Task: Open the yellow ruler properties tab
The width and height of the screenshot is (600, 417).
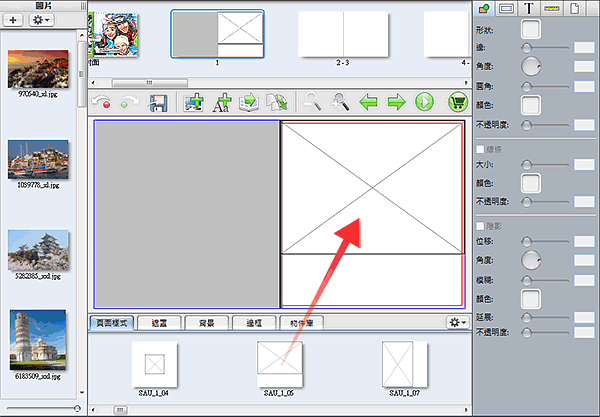Action: (x=551, y=8)
